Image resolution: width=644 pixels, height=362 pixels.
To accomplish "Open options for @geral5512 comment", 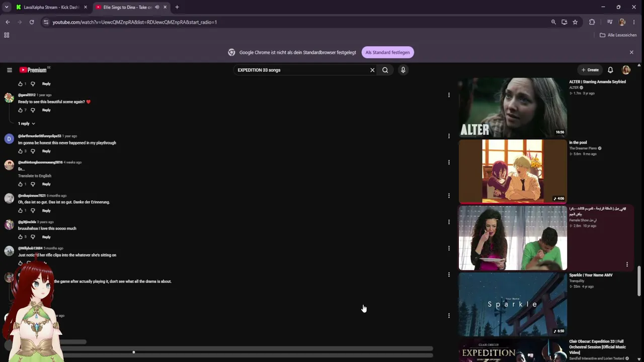I will (x=449, y=95).
